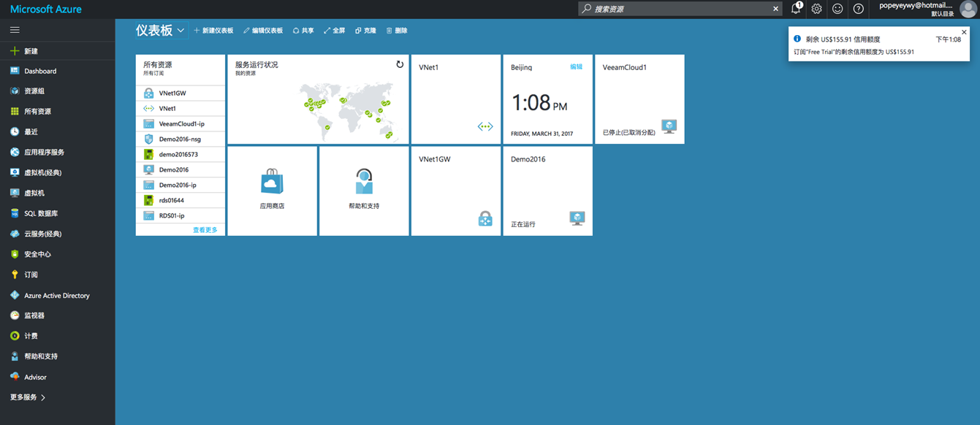Open the Demo2016 running VM tile
This screenshot has height=425, width=980.
coord(547,191)
